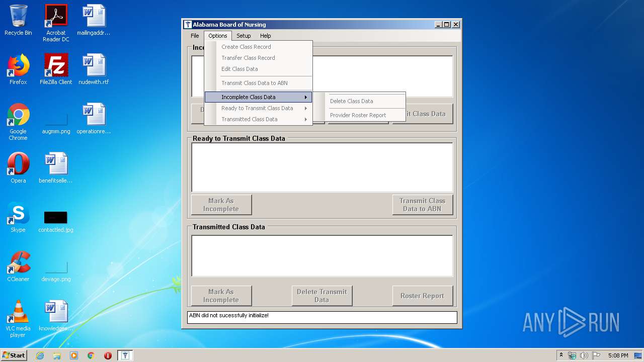This screenshot has height=362, width=644.
Task: Expand Incomplete Class Data submenu
Action: (258, 97)
